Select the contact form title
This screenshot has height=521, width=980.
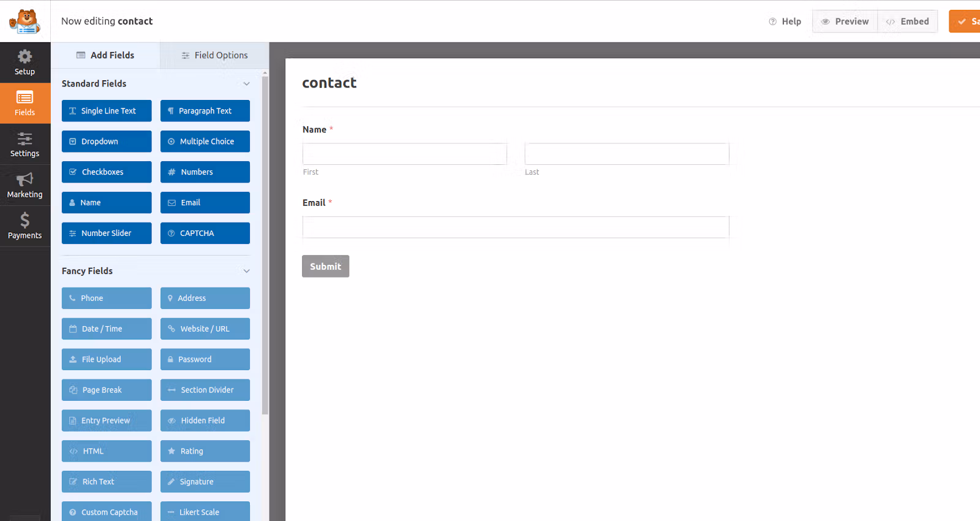(x=330, y=83)
